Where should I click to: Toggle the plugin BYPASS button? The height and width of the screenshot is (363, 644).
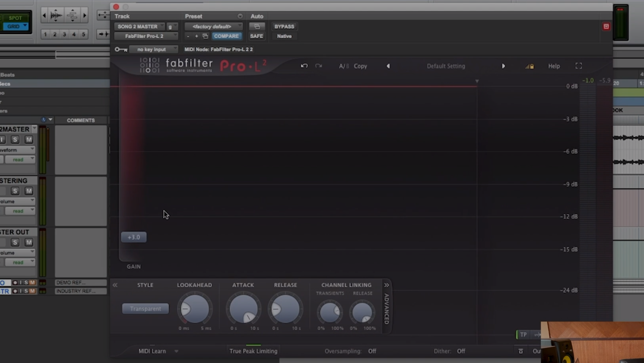[x=284, y=26]
